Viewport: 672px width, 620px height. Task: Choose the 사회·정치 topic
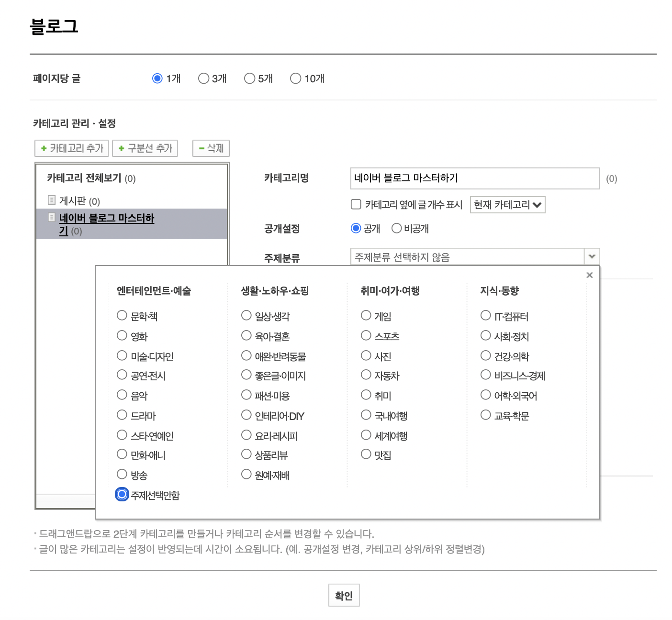point(486,335)
